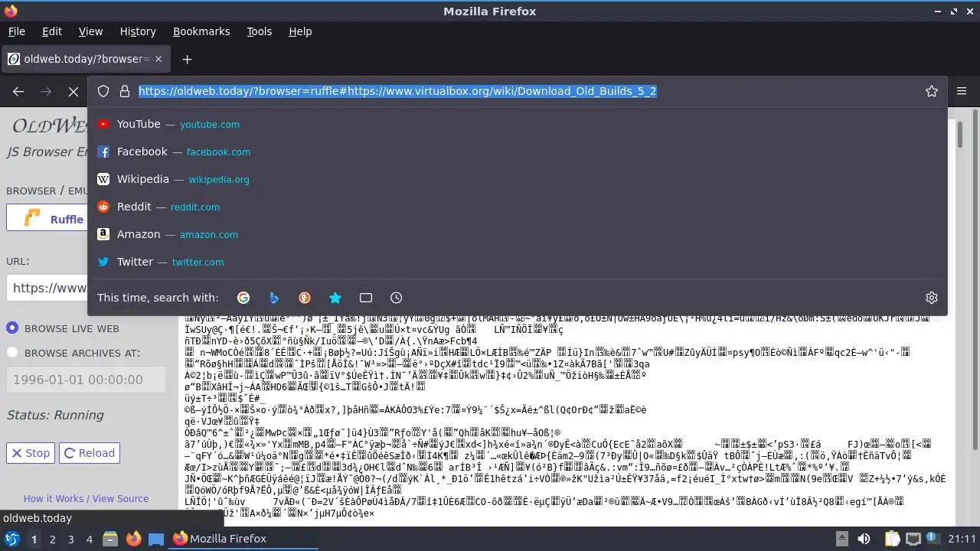The height and width of the screenshot is (551, 980).
Task: Open the Help menu
Action: pyautogui.click(x=300, y=31)
